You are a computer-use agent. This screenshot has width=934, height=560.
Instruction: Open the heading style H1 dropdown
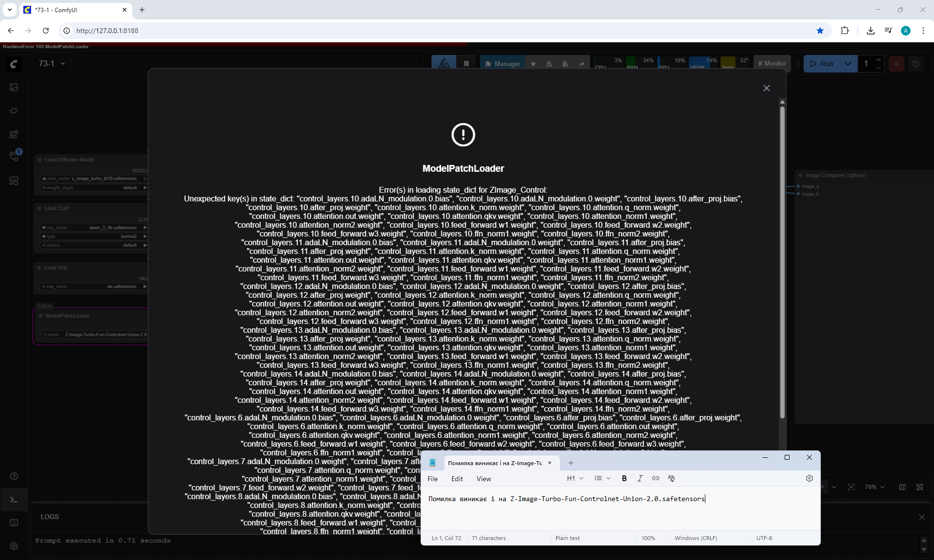click(575, 478)
